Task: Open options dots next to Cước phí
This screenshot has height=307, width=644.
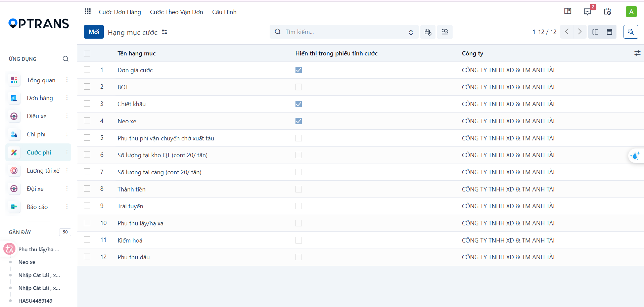Action: 67,152
